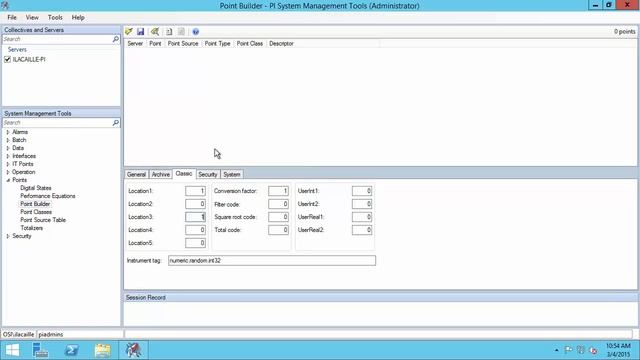Open Digital States in the tree

36,188
